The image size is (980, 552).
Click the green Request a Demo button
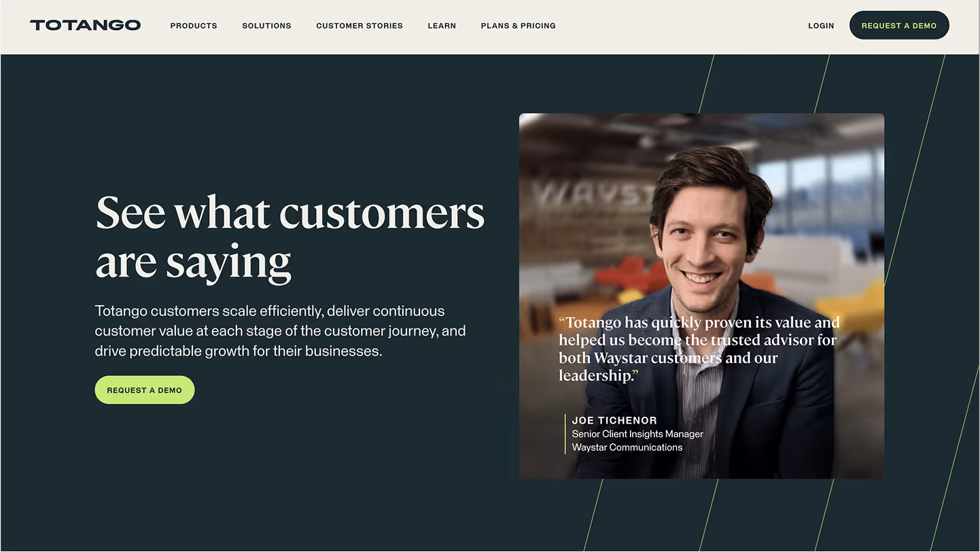point(145,390)
